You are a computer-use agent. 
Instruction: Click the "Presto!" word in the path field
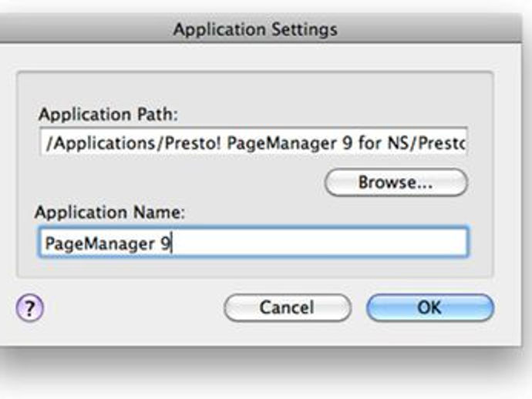[194, 143]
